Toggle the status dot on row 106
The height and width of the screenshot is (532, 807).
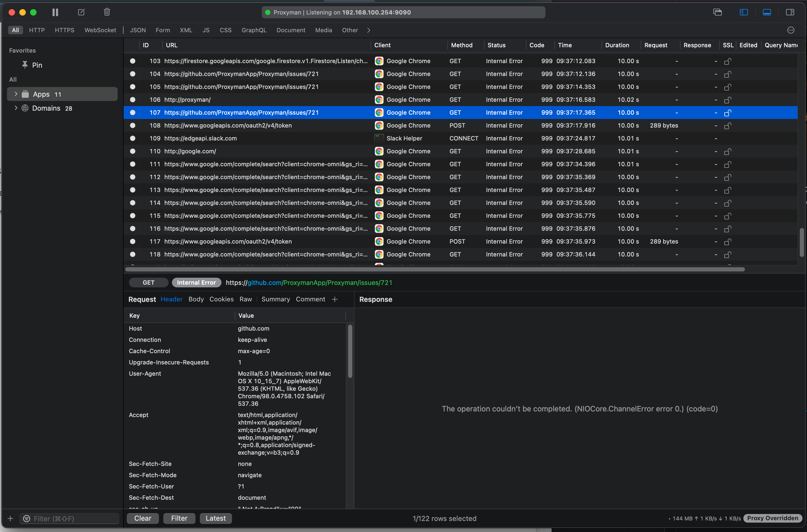[133, 100]
